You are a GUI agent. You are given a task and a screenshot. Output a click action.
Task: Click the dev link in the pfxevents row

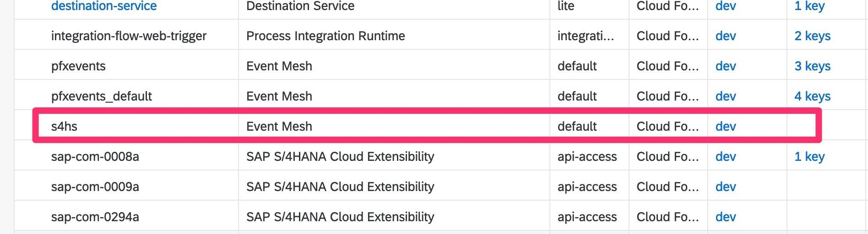coord(726,66)
